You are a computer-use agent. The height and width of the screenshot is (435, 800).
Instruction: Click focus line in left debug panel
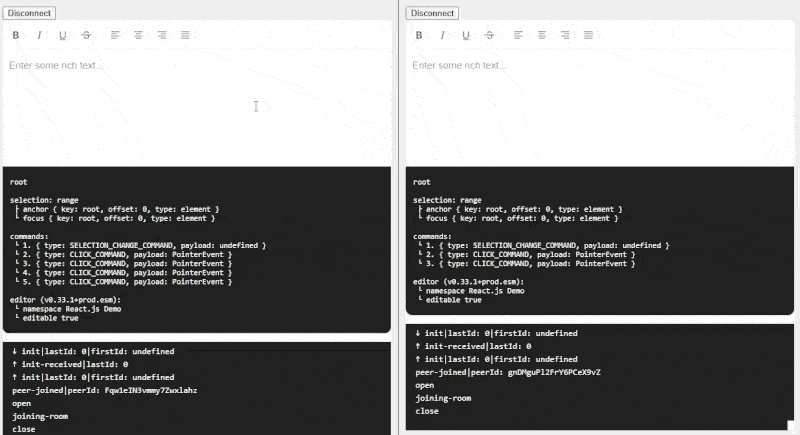[x=118, y=218]
